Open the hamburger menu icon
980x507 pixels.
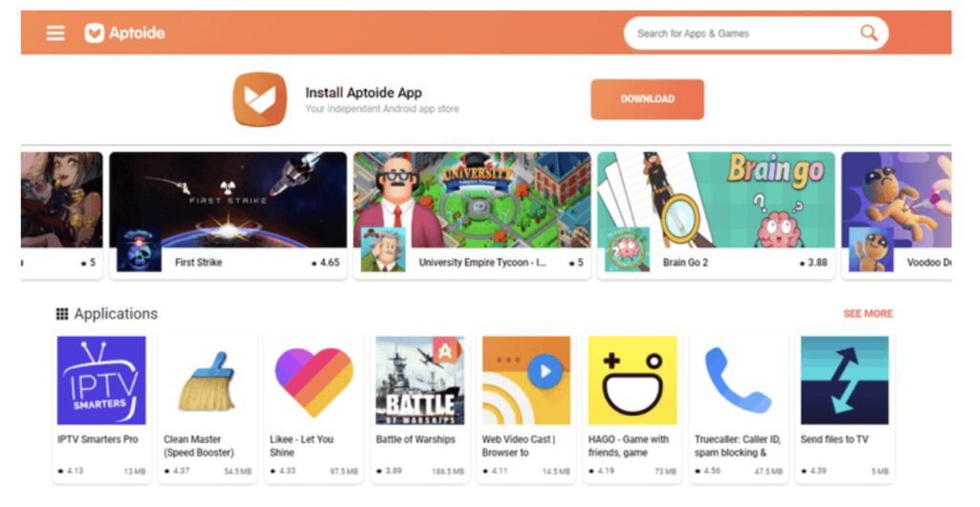[x=55, y=33]
